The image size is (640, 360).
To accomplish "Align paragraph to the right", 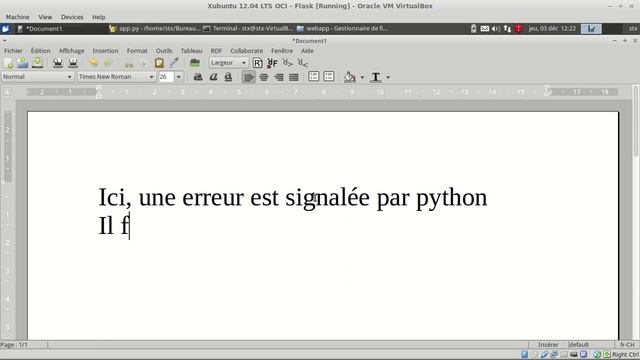I will point(279,77).
